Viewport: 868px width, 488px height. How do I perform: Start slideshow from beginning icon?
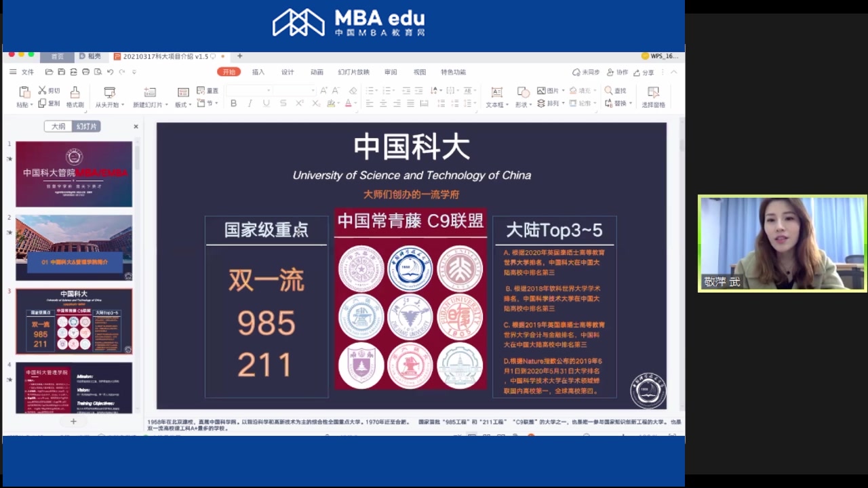click(x=109, y=92)
